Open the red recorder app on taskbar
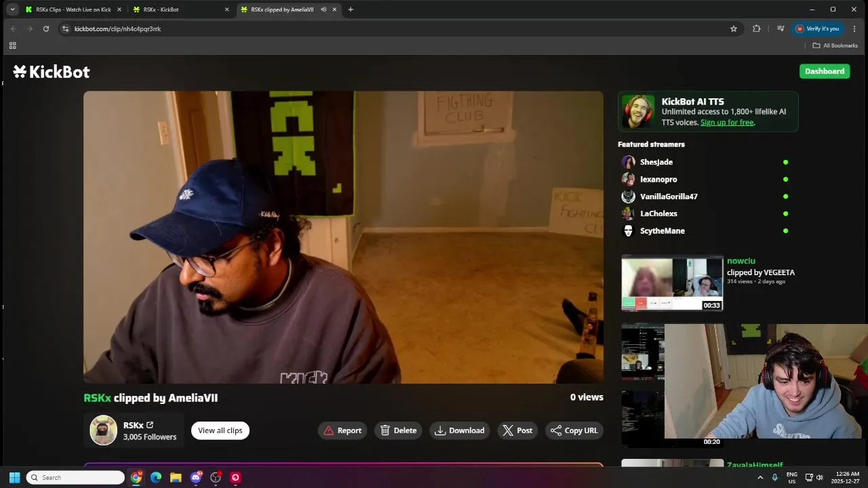Screen dimensions: 868x488 click(235, 478)
